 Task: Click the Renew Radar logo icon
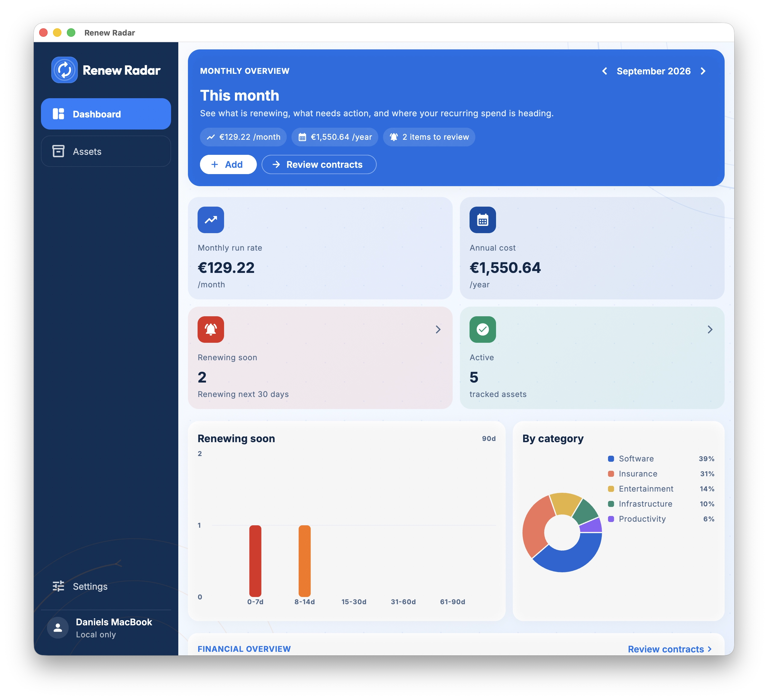coord(64,70)
